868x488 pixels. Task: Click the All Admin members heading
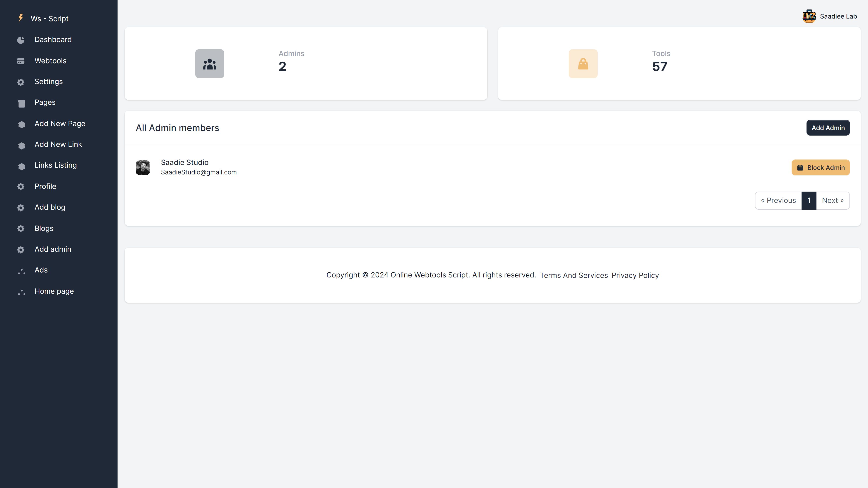click(x=177, y=128)
